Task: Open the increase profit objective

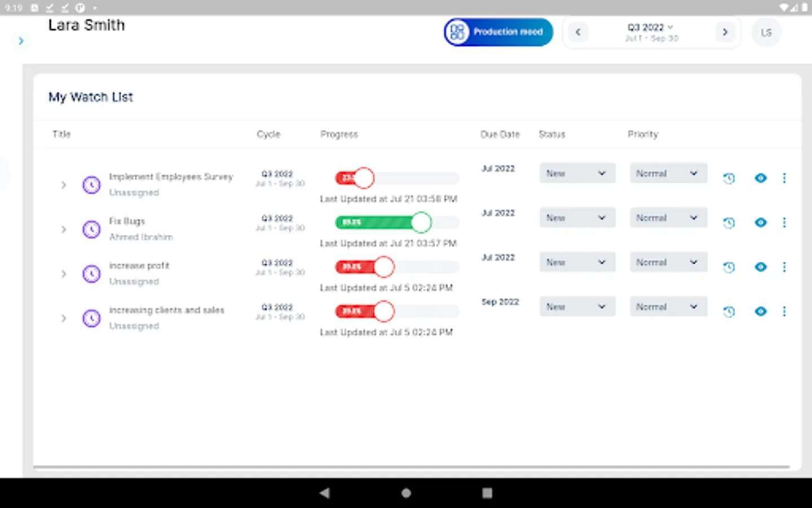Action: coord(139,265)
